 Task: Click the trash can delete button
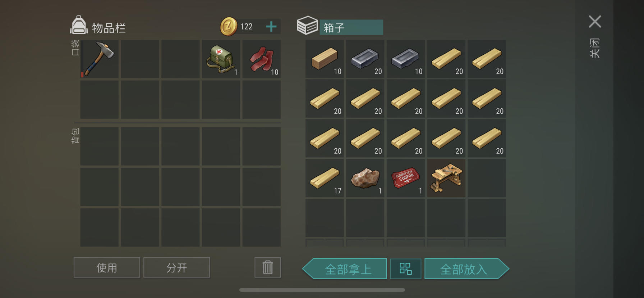click(268, 267)
